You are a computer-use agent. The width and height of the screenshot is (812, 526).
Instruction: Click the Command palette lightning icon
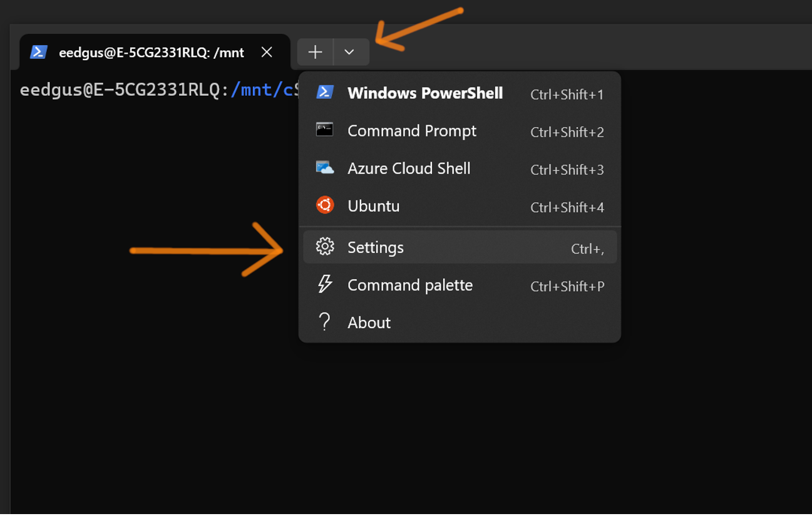(324, 284)
